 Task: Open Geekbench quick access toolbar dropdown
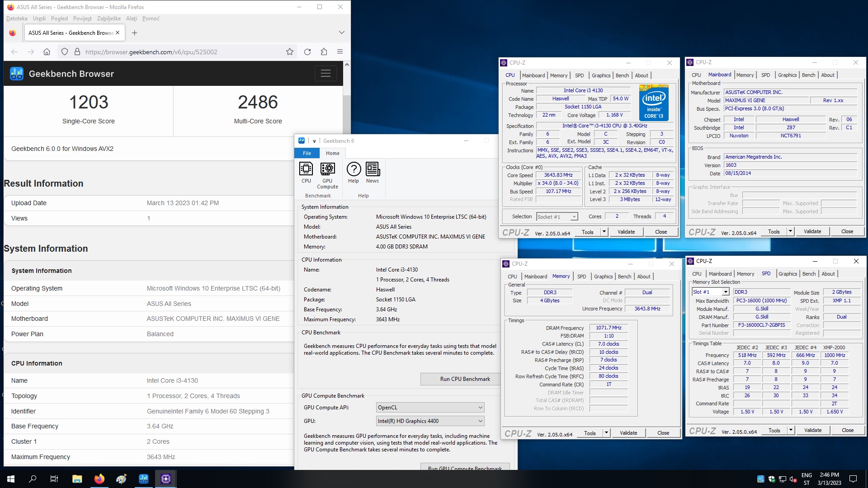point(314,141)
